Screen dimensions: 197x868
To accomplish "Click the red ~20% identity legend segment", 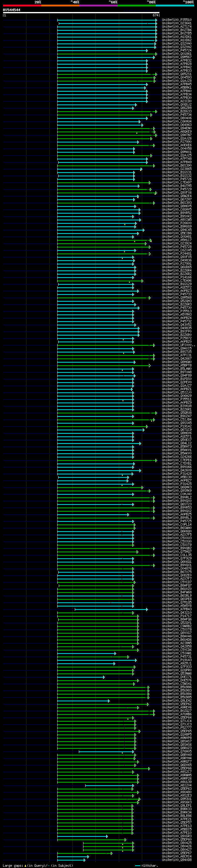I will click(x=22, y=6).
